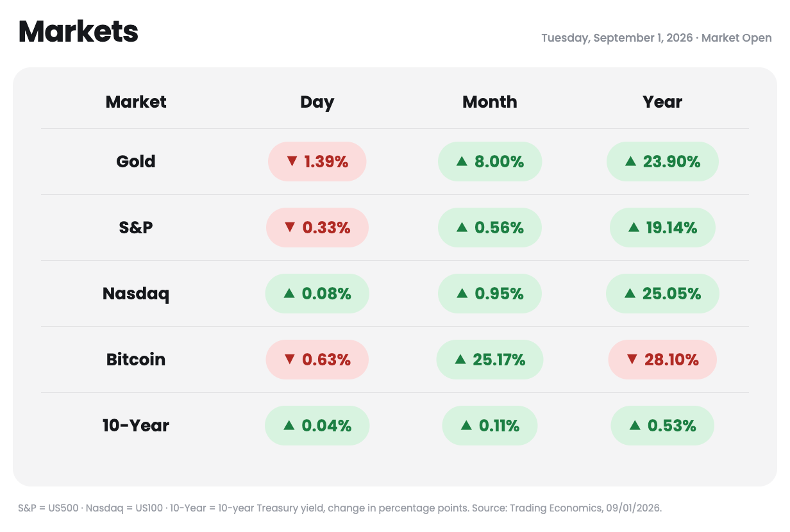Select the Gold year change 23.90% badge
The width and height of the screenshot is (790, 532).
click(x=662, y=162)
